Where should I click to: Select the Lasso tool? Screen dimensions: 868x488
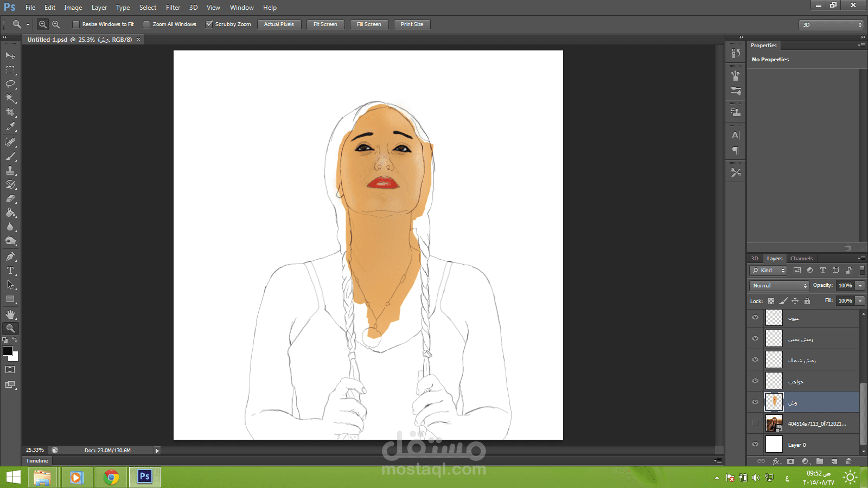[x=10, y=84]
